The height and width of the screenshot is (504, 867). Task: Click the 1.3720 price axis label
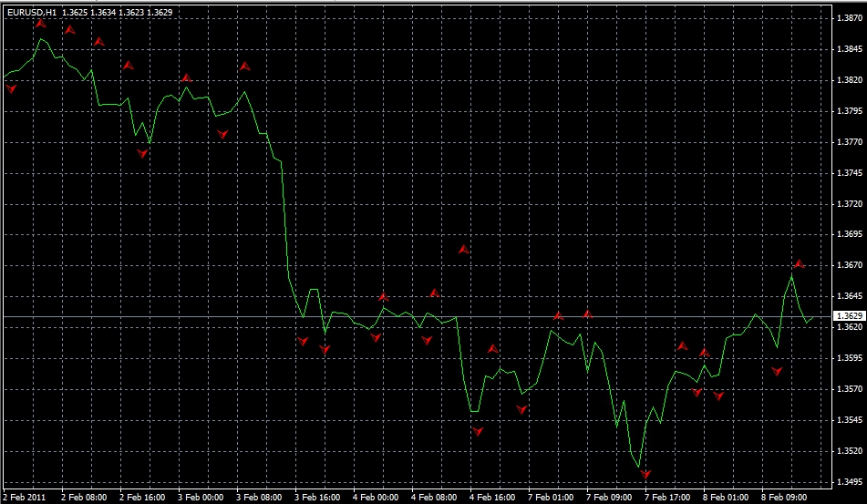coord(848,204)
